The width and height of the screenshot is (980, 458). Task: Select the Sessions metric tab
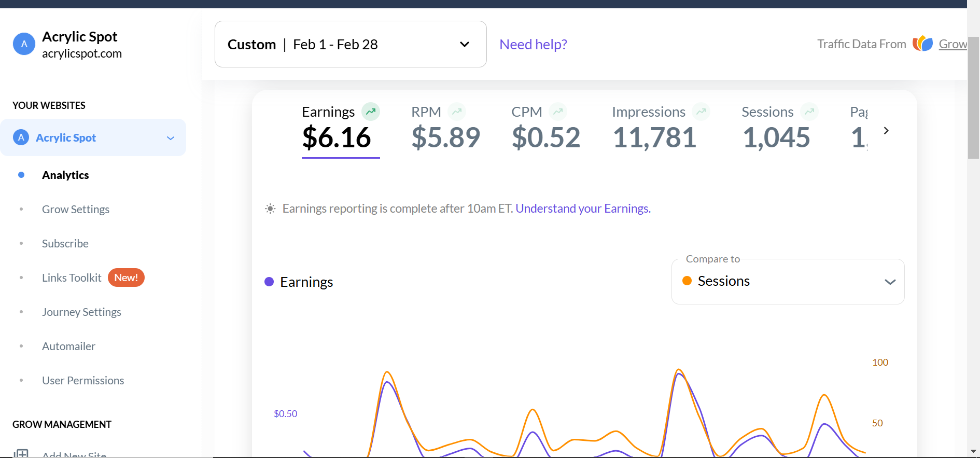780,128
